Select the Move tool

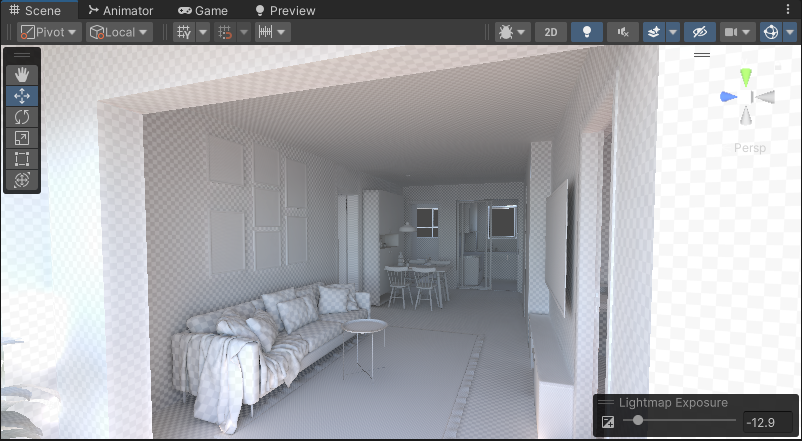pyautogui.click(x=22, y=96)
